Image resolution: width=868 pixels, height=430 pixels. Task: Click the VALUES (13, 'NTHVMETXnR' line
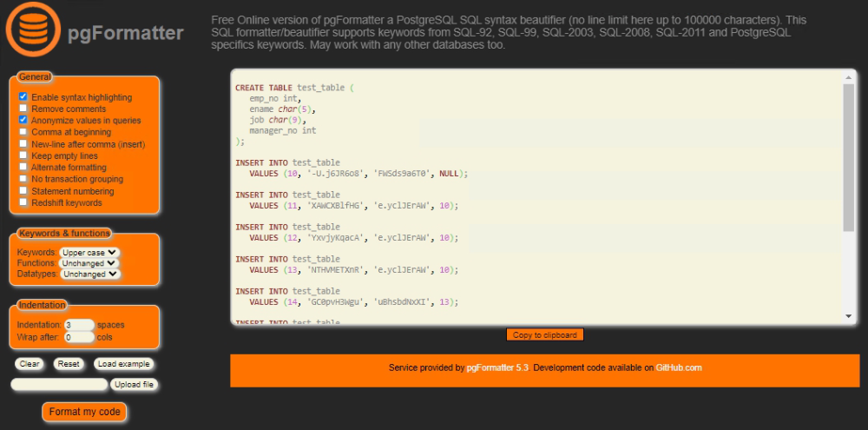pyautogui.click(x=354, y=270)
